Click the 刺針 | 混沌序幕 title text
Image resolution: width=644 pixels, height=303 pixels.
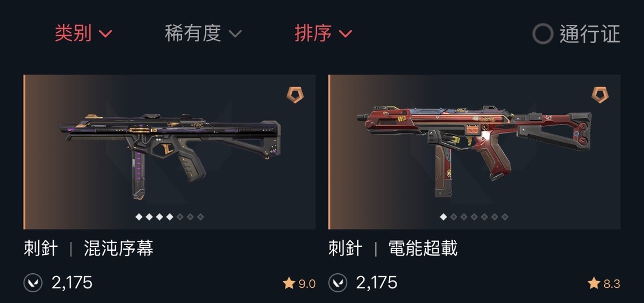tap(88, 249)
